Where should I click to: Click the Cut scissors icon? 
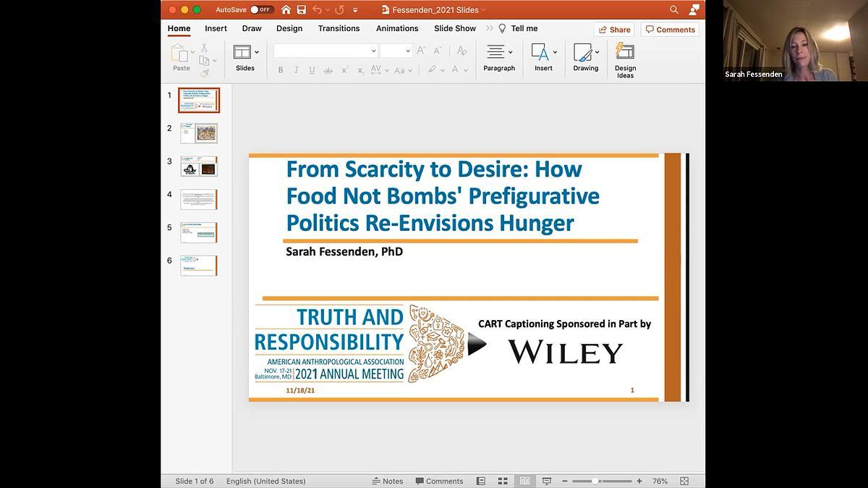click(205, 48)
